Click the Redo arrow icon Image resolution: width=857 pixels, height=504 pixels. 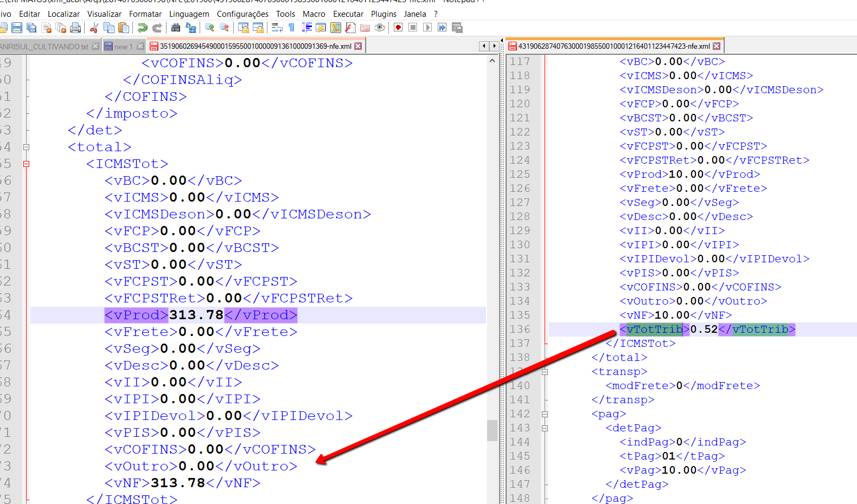tap(157, 28)
